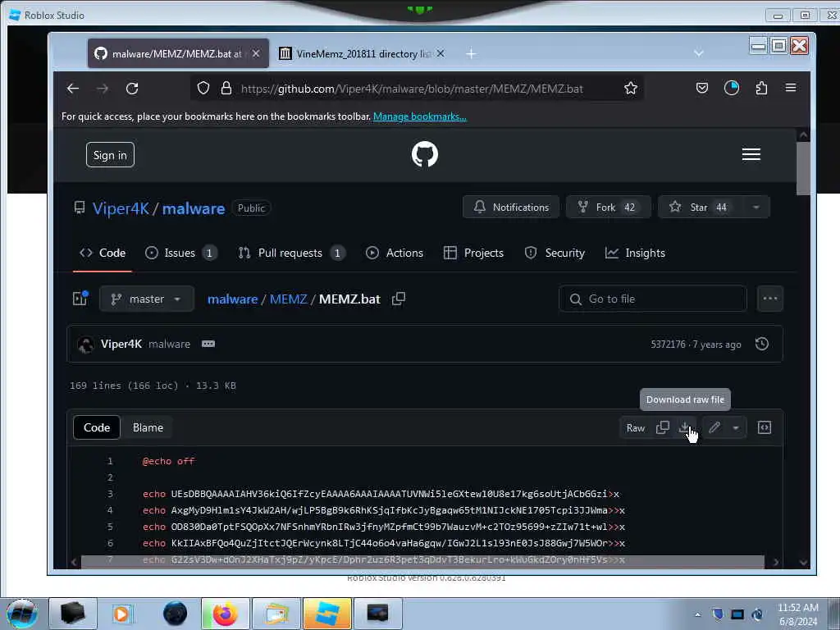The image size is (840, 630).
Task: List all tabs dropdown chevron
Action: click(699, 53)
